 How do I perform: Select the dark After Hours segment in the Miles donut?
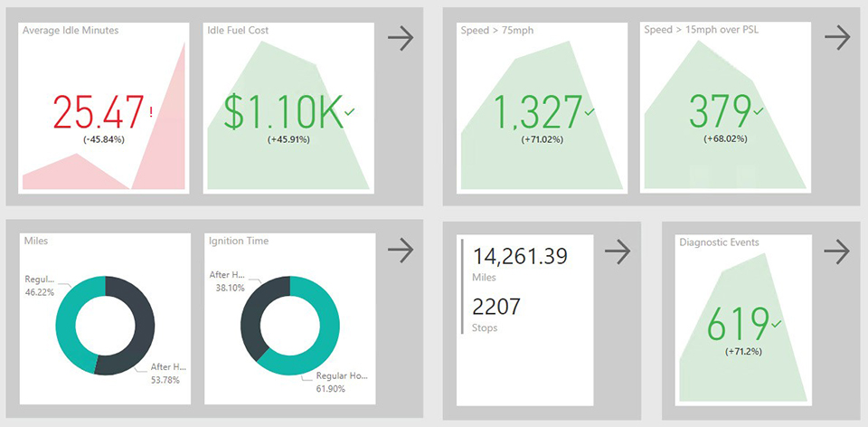point(143,326)
